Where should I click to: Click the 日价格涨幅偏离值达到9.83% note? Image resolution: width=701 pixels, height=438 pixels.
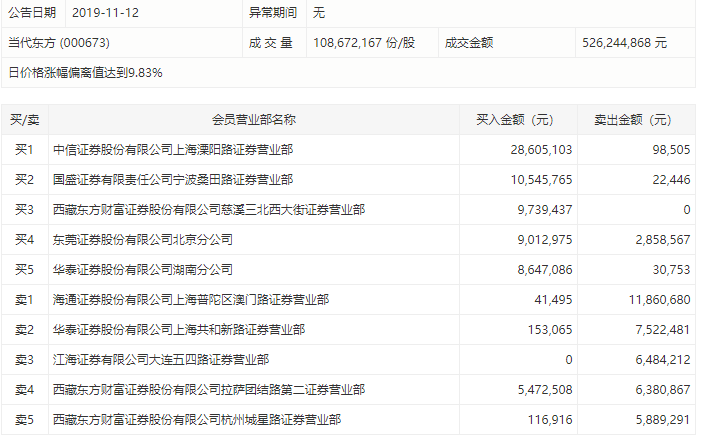(85, 73)
